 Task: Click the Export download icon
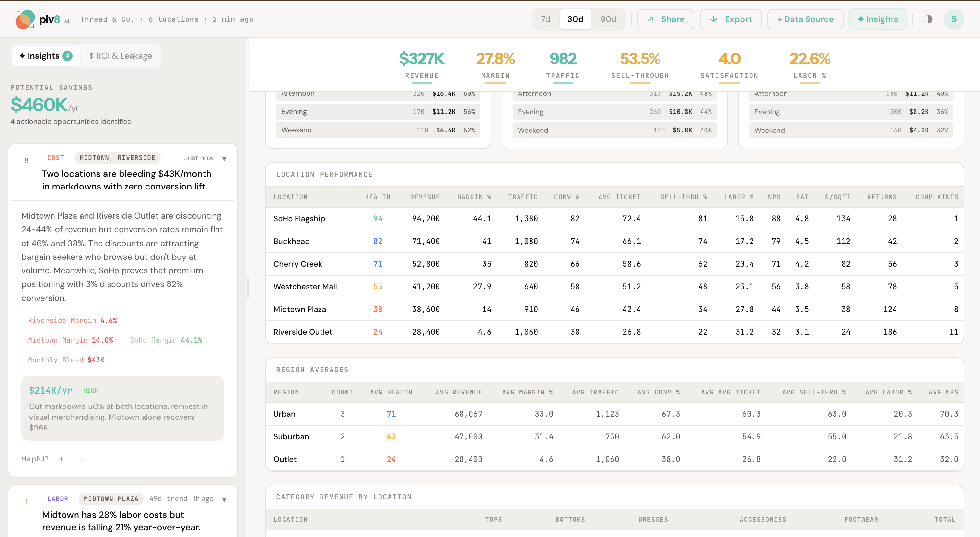714,19
